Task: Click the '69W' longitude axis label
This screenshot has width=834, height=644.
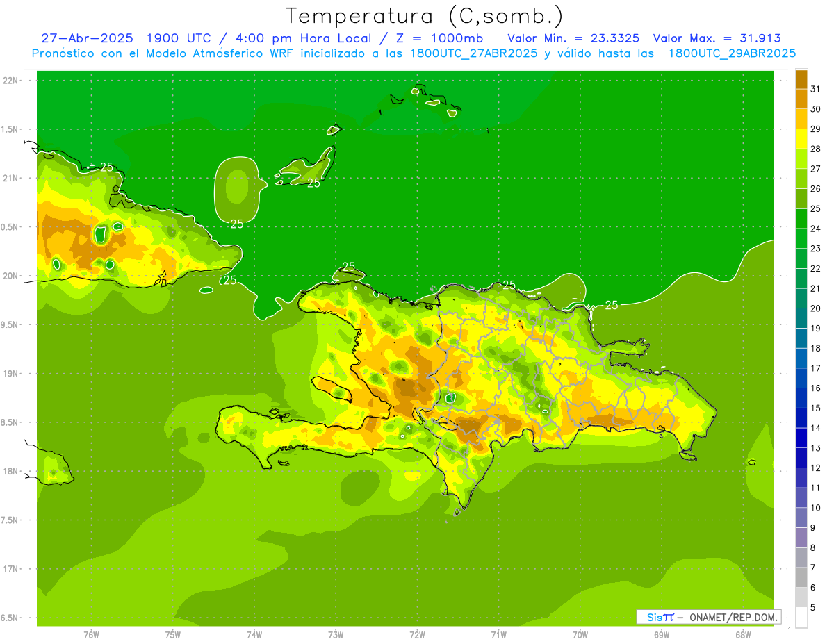Action: tap(662, 634)
